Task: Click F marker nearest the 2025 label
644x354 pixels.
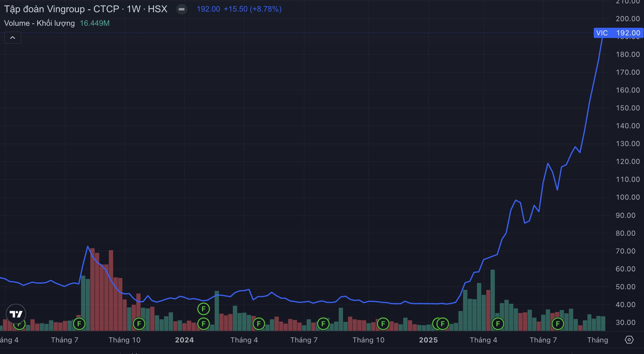Action: coord(443,324)
